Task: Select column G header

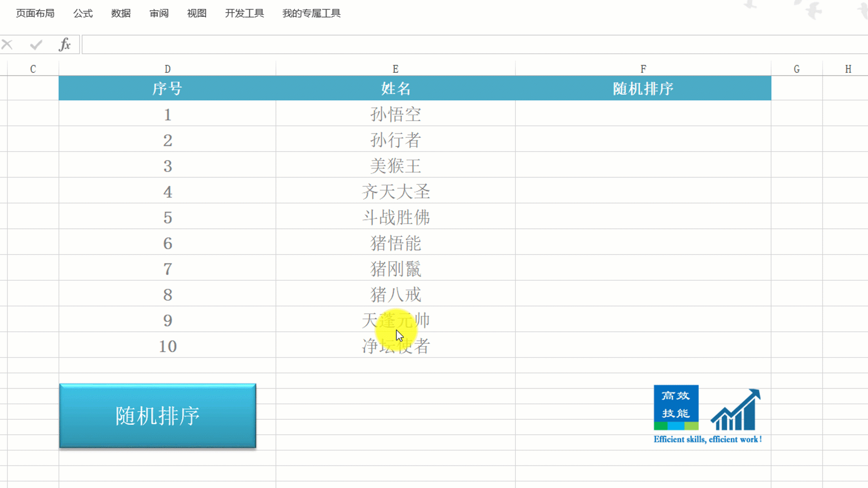Action: (797, 69)
